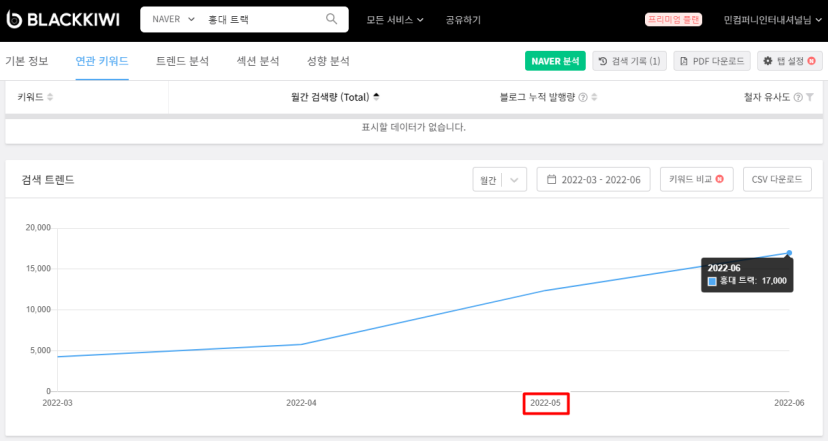This screenshot has width=828, height=441.
Task: Open the 철자 유사도 filter funnel icon
Action: 810,97
